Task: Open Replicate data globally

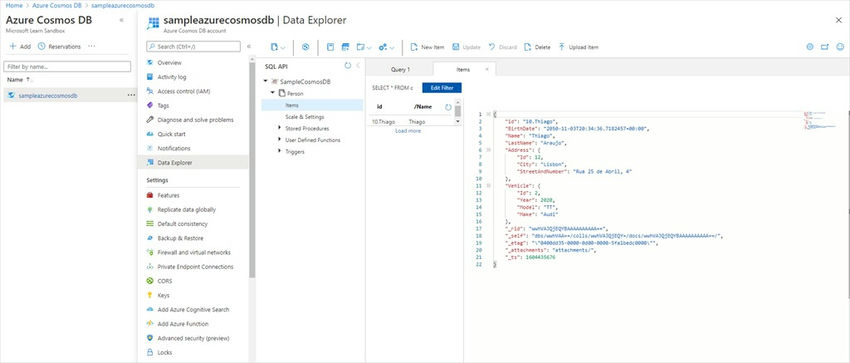Action: [x=186, y=210]
